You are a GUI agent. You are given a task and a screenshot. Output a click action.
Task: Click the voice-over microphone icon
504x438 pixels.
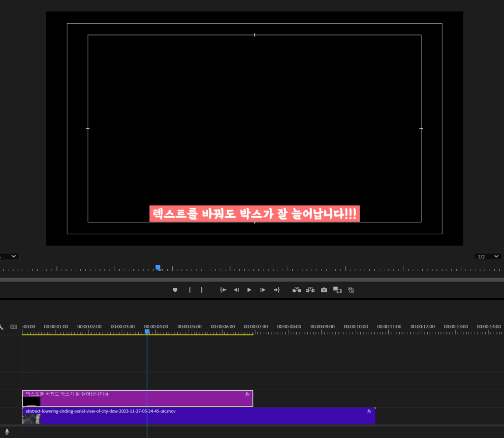click(7, 432)
